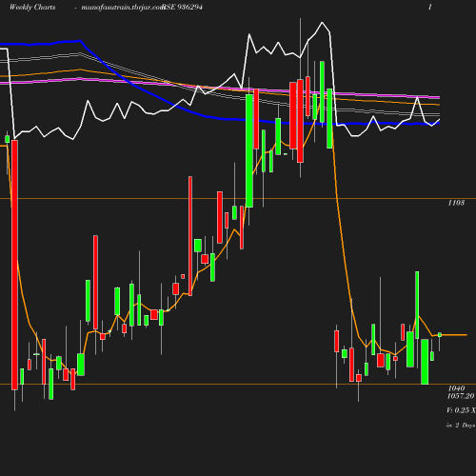The width and height of the screenshot is (476, 476).
Task: Click the 'in 2 Days' text
Action: coord(461,426)
